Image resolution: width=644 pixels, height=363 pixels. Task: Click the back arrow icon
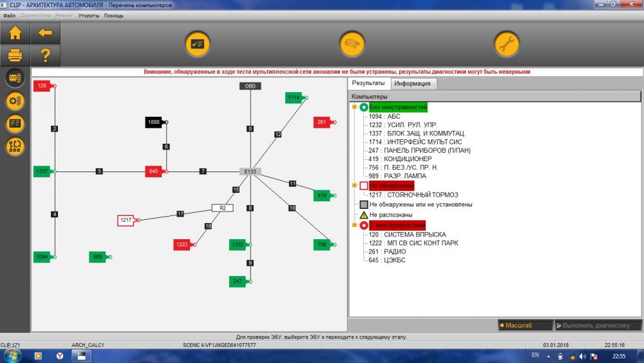tap(45, 33)
